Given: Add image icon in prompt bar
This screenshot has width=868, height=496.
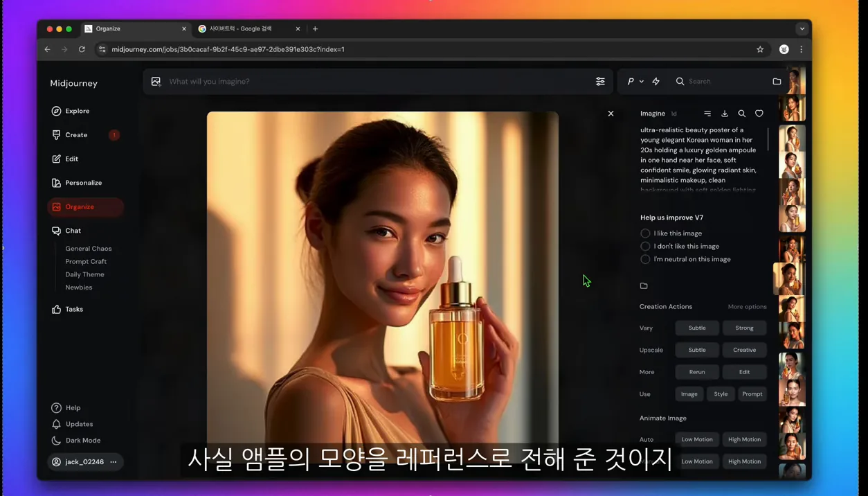Looking at the screenshot, I should pyautogui.click(x=156, y=82).
